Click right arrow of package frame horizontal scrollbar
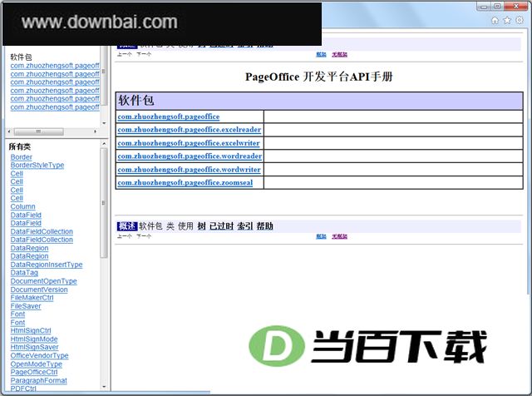 coord(96,131)
